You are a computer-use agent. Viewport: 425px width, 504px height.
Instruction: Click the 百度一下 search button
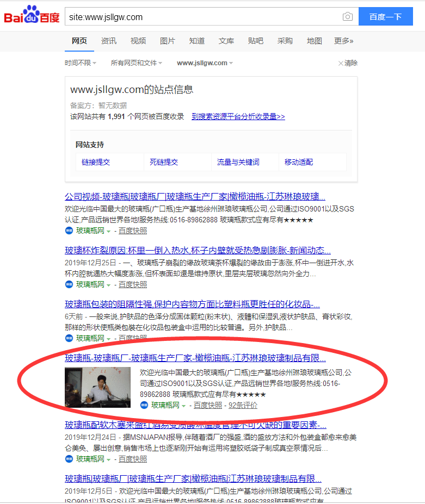tap(385, 16)
